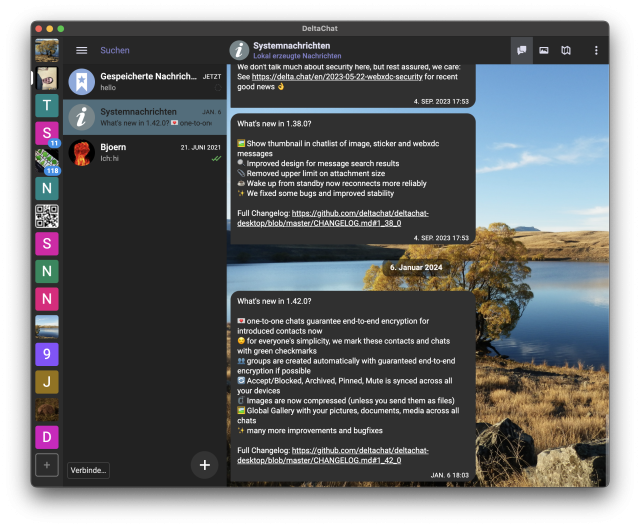The width and height of the screenshot is (640, 528).
Task: Switch to the first teal N account
Action: click(47, 188)
